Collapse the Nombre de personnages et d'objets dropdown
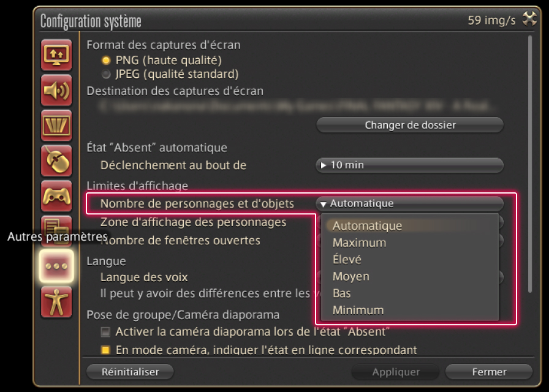This screenshot has width=549, height=392. [x=409, y=203]
